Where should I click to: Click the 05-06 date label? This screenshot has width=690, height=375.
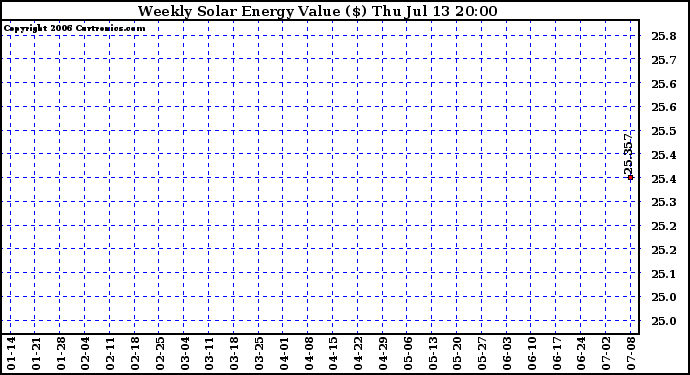(x=408, y=353)
